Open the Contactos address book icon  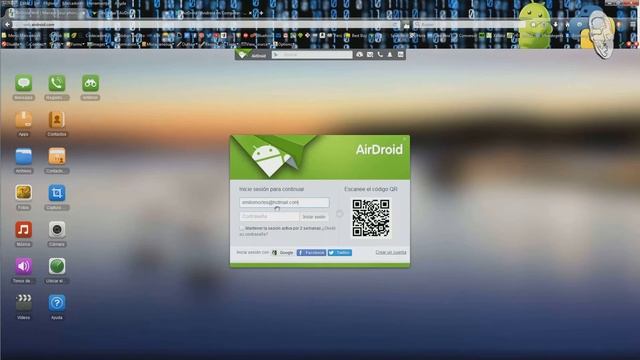57,120
